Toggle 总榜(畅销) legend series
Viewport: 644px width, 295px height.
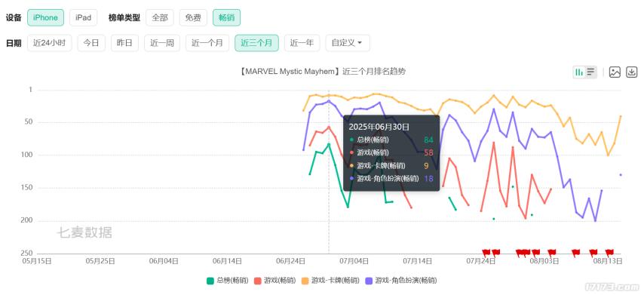[x=227, y=281]
